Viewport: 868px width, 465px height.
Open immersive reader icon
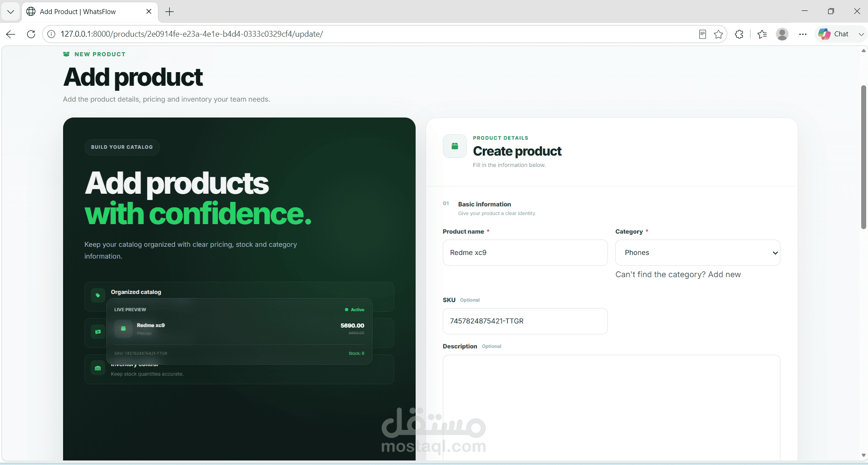(x=702, y=34)
